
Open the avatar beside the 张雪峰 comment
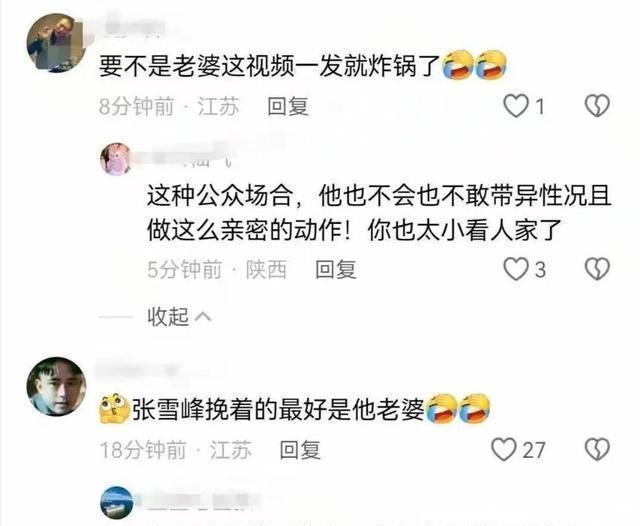pos(56,386)
